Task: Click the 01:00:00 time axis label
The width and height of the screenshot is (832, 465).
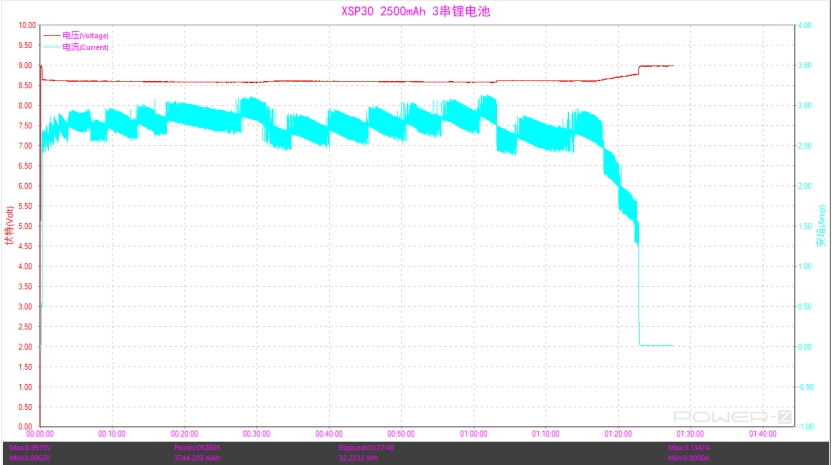Action: [473, 434]
